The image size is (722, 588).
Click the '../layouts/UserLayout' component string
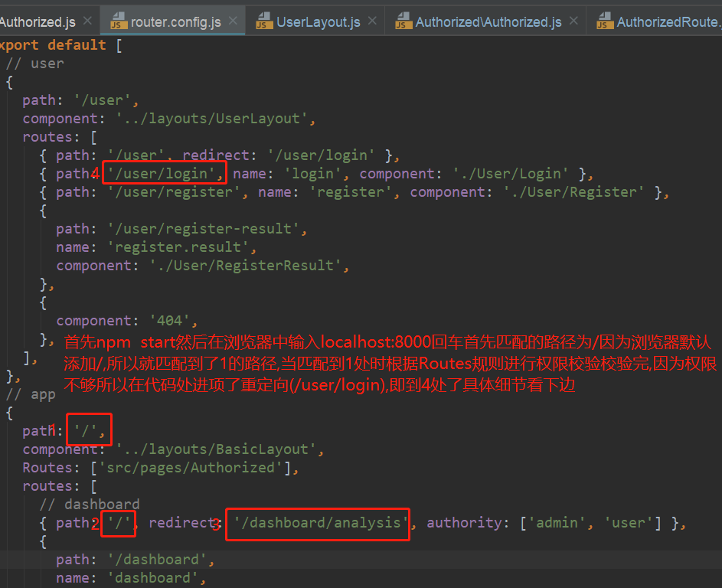(x=211, y=119)
